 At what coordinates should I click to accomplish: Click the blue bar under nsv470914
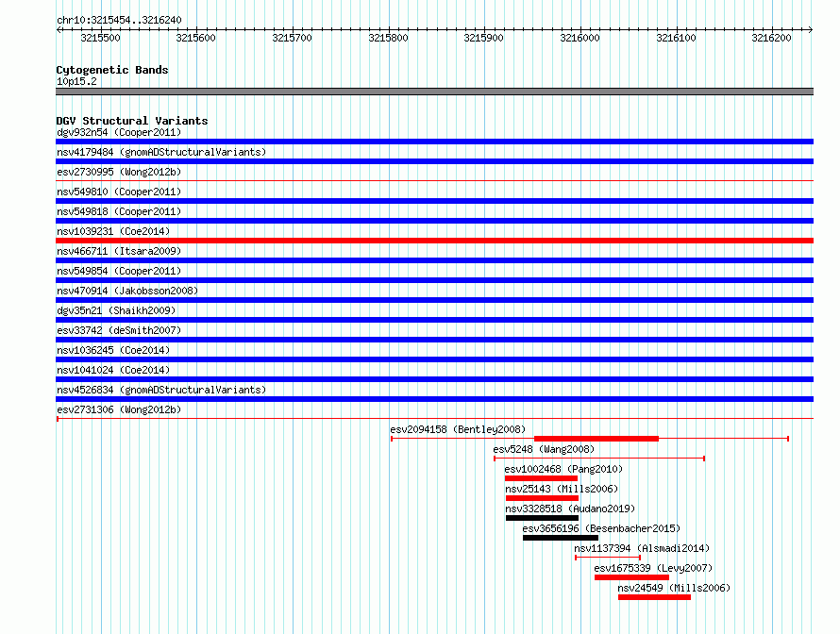click(434, 300)
